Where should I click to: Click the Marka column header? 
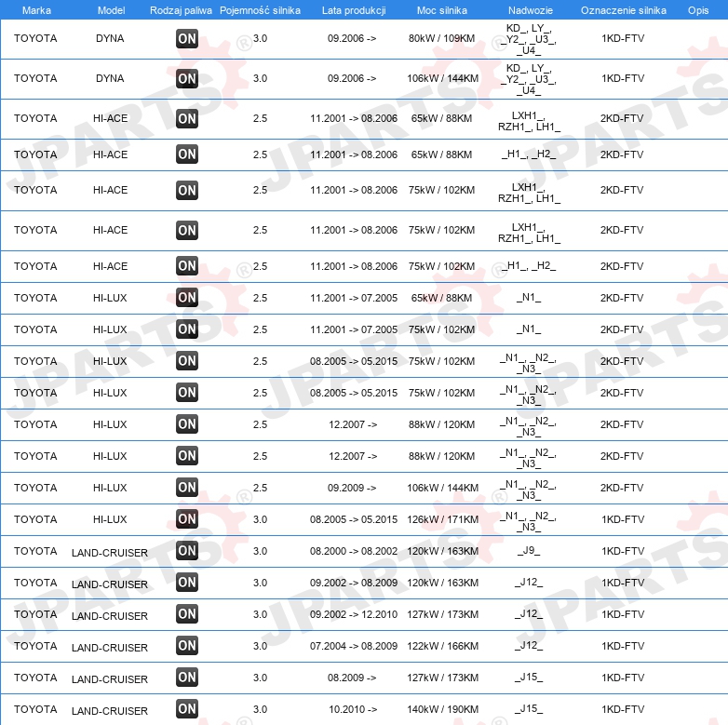(36, 10)
